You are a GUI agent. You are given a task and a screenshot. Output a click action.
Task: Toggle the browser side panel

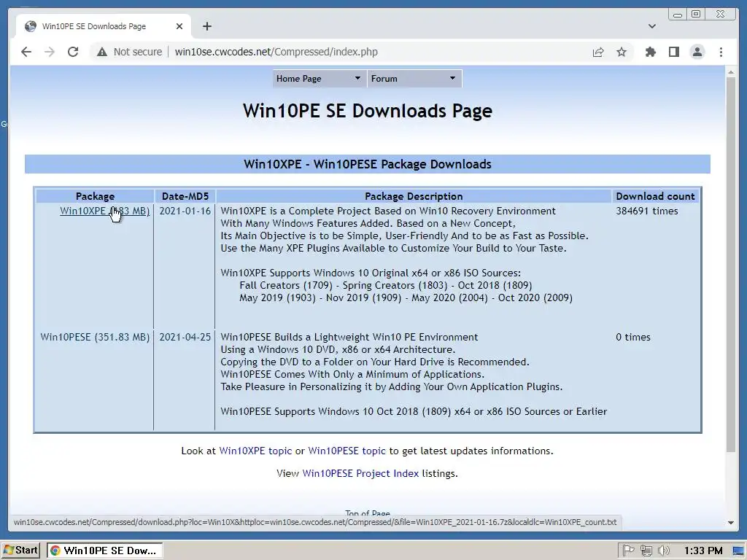coord(673,52)
